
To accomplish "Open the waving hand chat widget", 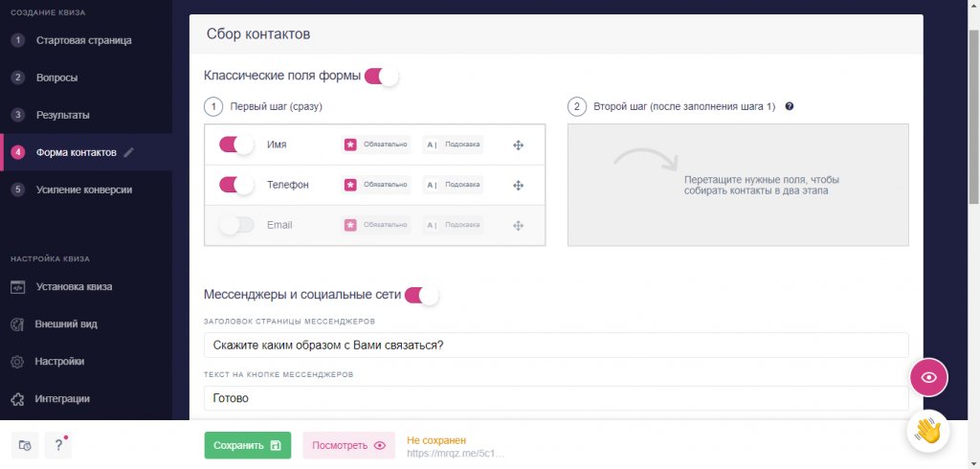I will 928,431.
